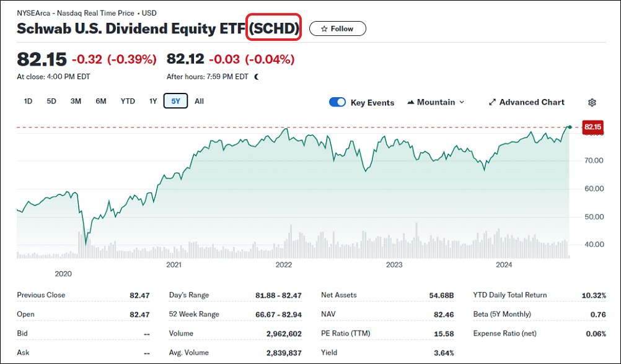The height and width of the screenshot is (364, 621).
Task: Click the Open label in the stats table
Action: [25, 314]
